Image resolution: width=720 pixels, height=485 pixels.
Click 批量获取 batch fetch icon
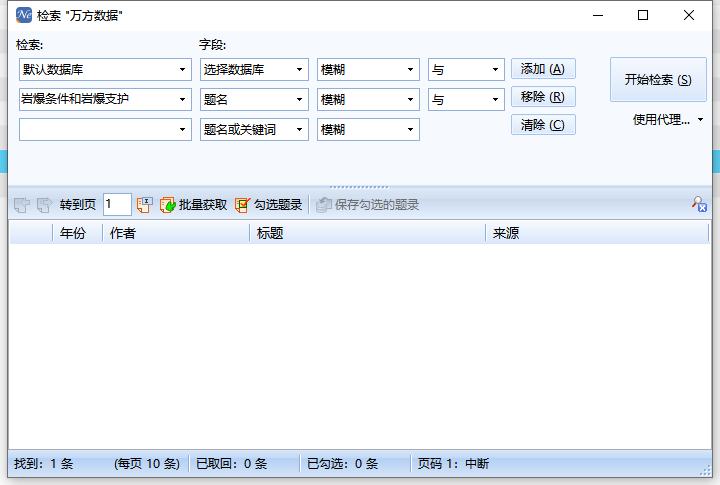[168, 205]
